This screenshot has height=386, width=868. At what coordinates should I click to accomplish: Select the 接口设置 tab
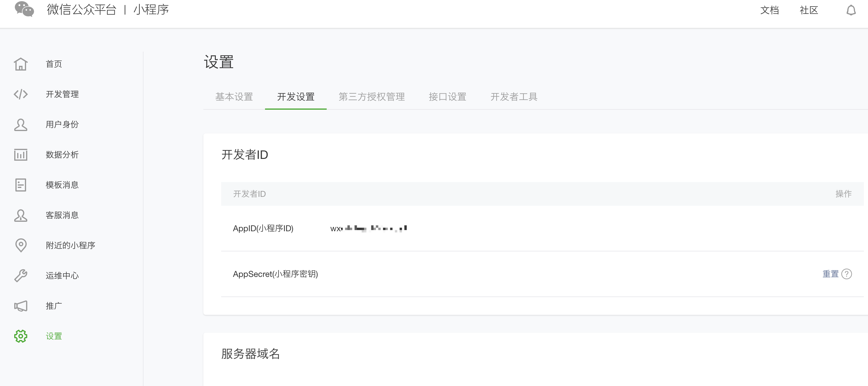(447, 97)
